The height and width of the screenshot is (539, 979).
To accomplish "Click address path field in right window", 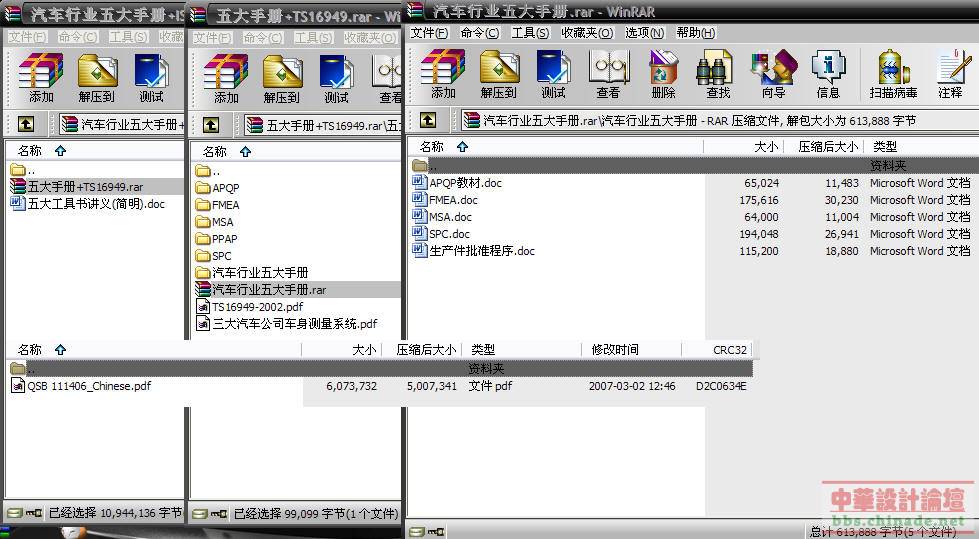I will (x=719, y=120).
